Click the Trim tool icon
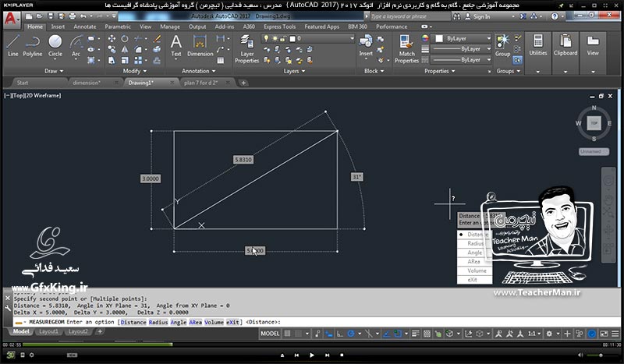 pyautogui.click(x=138, y=39)
